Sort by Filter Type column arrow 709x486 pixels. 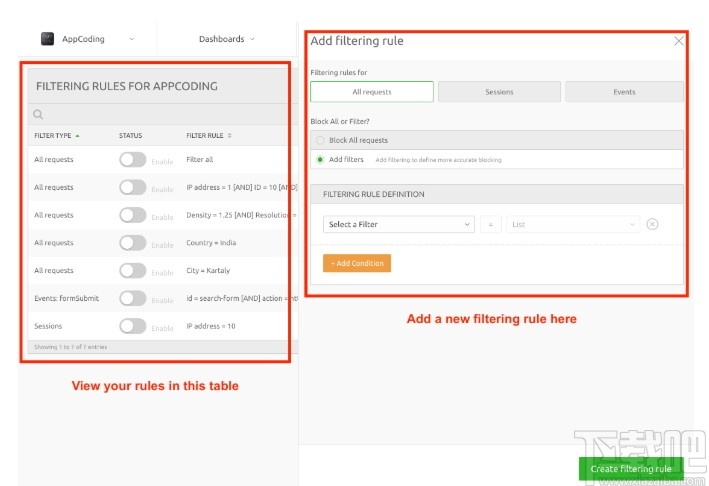[x=77, y=135]
